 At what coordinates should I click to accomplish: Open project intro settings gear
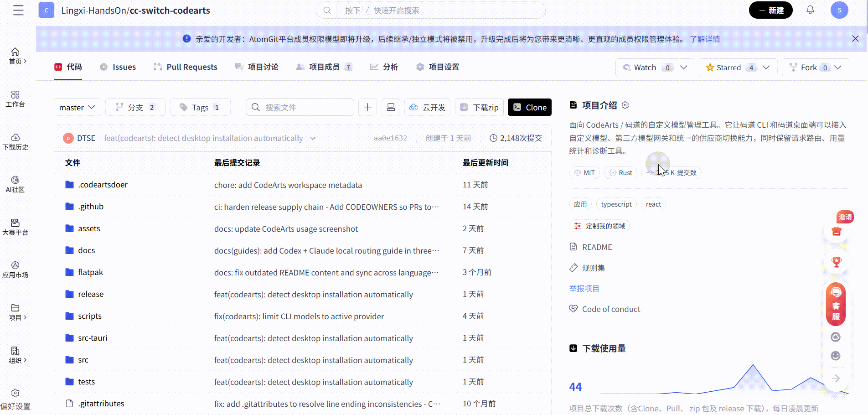[x=625, y=105]
